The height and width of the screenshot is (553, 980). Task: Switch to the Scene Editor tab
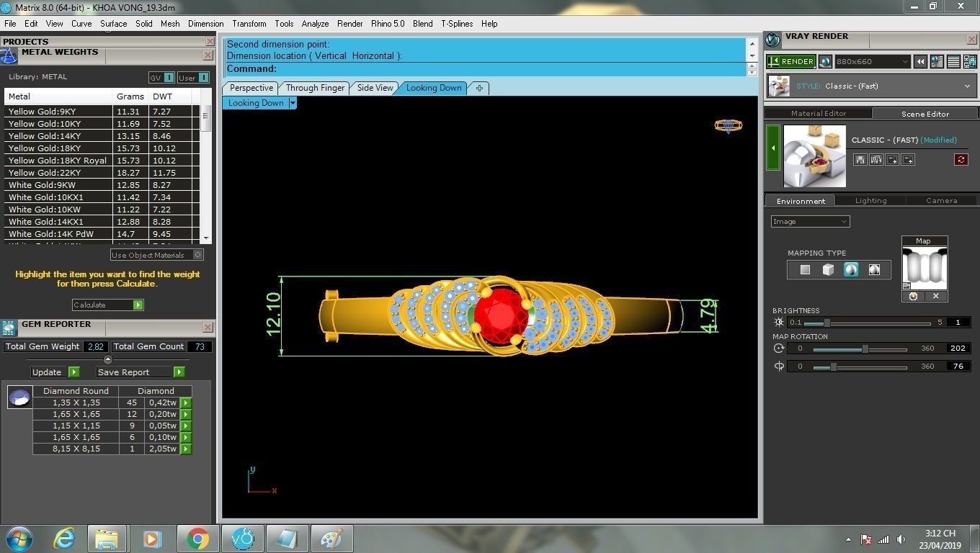[925, 114]
